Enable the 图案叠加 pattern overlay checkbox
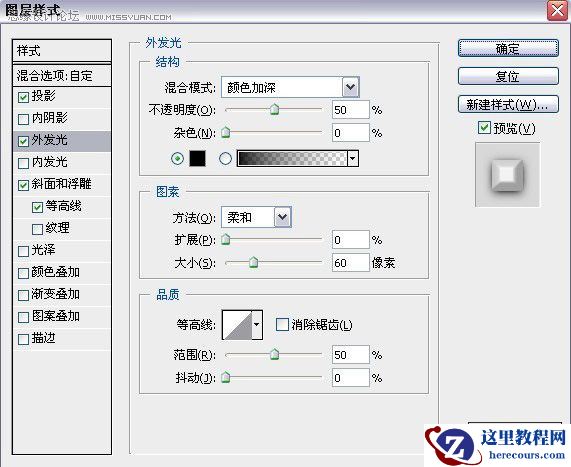571x467 pixels. coord(23,317)
